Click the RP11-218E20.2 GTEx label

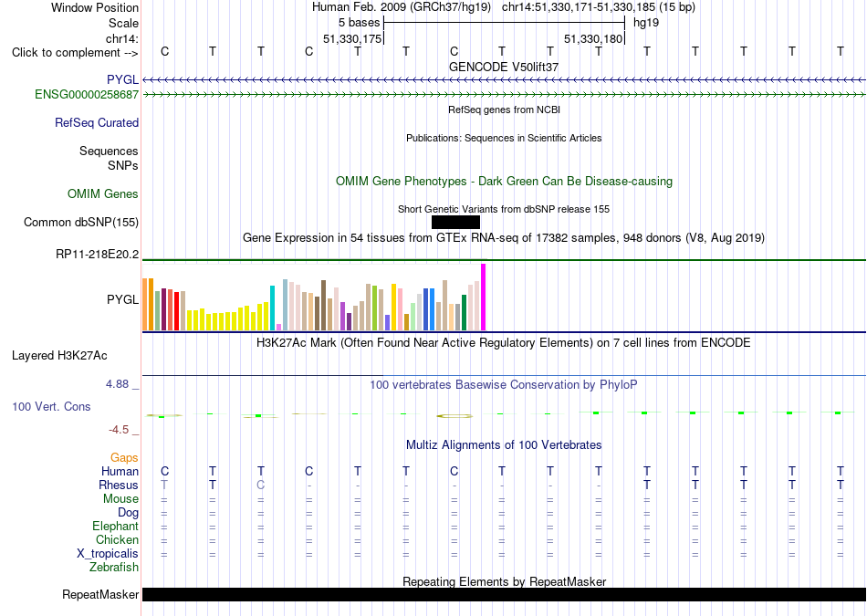[98, 255]
